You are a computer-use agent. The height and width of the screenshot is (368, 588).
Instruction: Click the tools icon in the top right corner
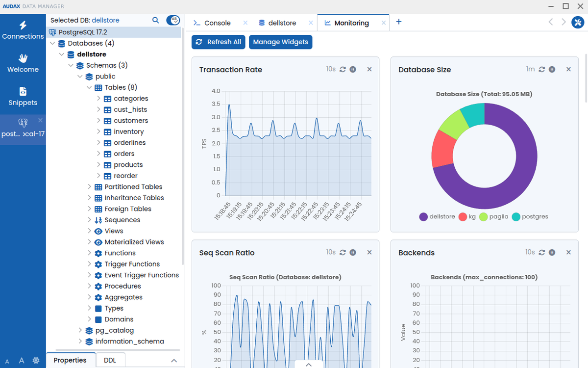click(x=578, y=23)
